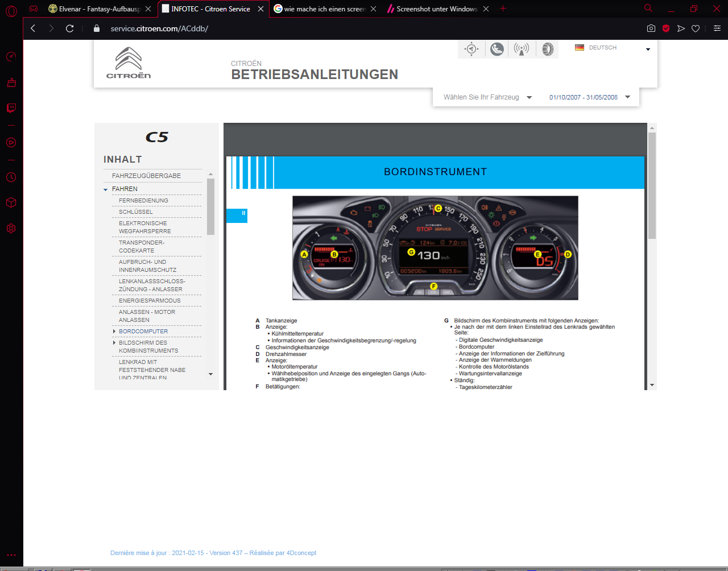Open GX Control speedometer panel
Viewport: 728px width, 571px height.
click(x=11, y=57)
